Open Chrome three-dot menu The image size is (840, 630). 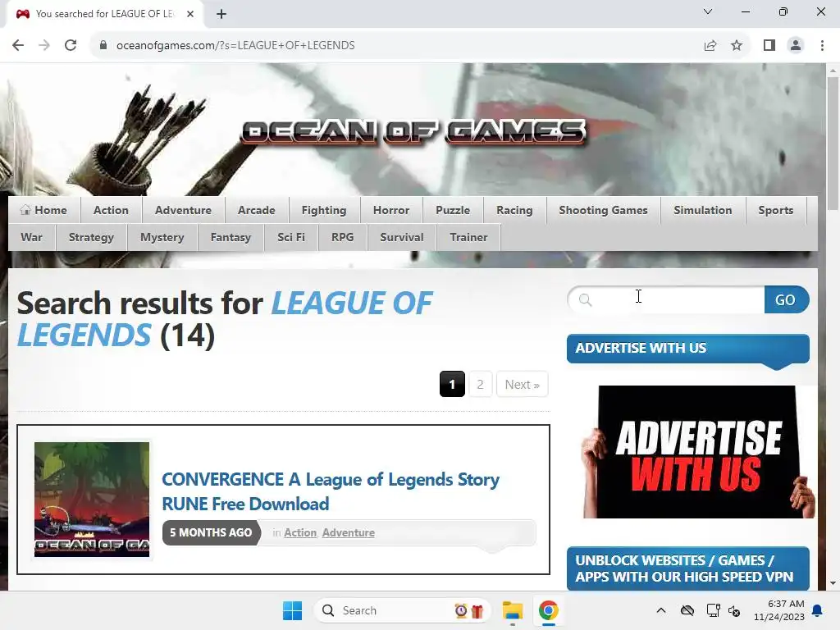[x=822, y=45]
